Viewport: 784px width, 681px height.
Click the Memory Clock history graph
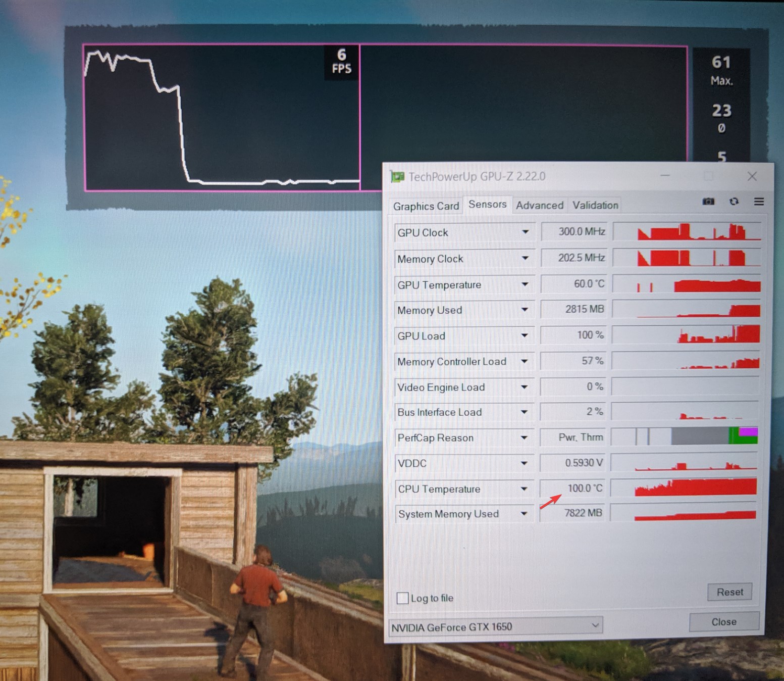687,258
